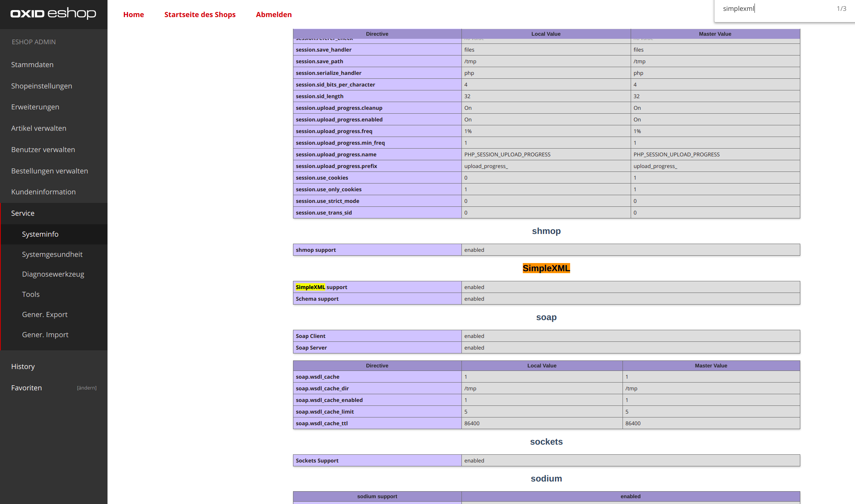Image resolution: width=855 pixels, height=504 pixels.
Task: Open the Gener. Export item
Action: coord(45,314)
